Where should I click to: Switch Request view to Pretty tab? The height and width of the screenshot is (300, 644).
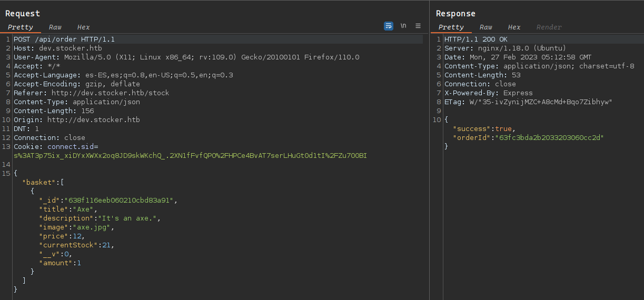(x=21, y=27)
